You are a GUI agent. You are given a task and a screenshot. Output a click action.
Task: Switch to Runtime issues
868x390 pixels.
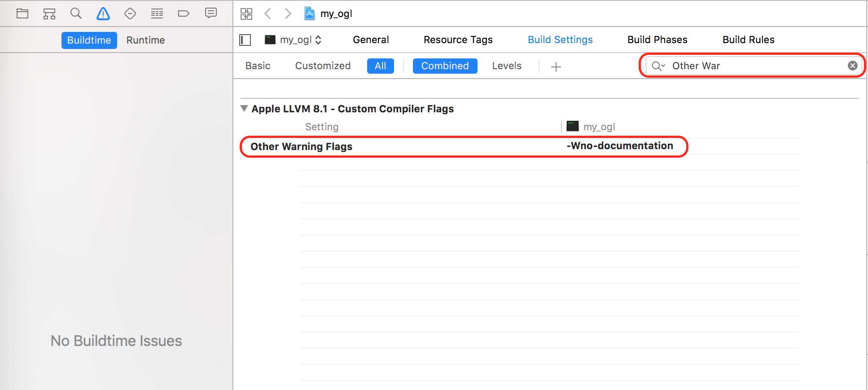(x=145, y=40)
